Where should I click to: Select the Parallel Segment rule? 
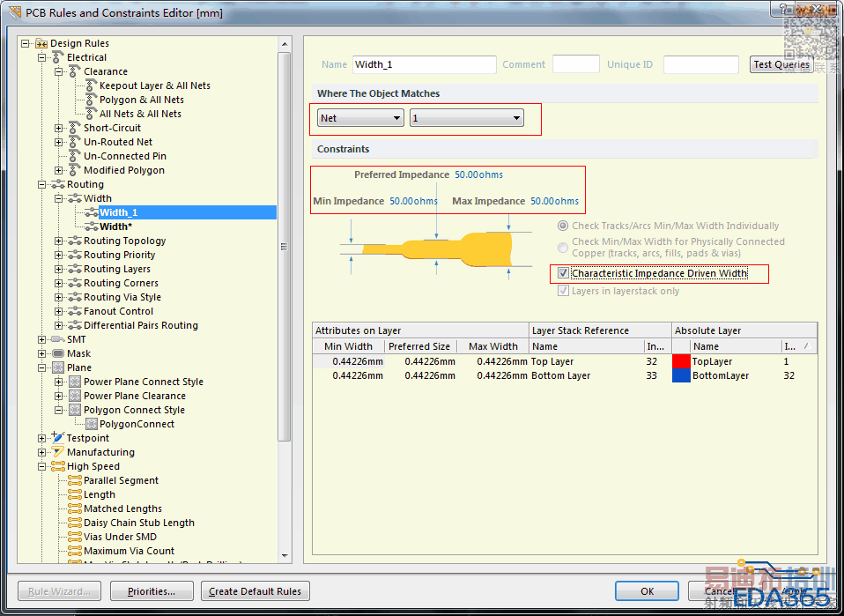121,480
